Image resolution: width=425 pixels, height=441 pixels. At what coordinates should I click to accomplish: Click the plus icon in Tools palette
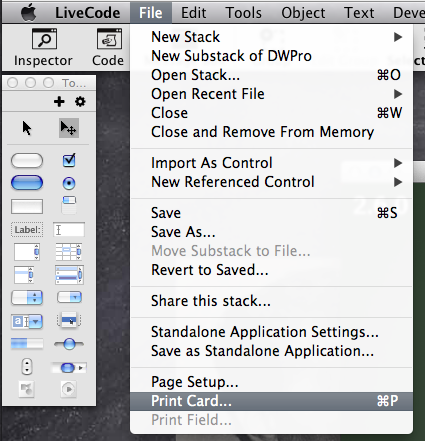59,101
